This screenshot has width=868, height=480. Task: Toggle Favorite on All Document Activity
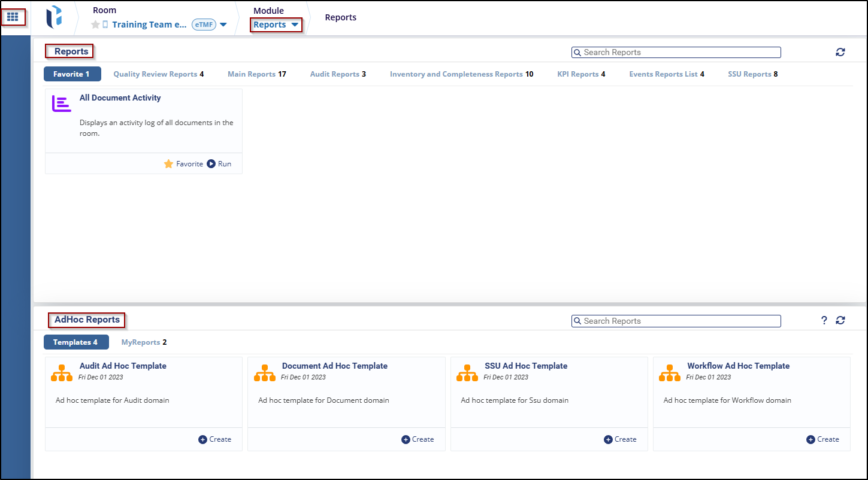click(183, 164)
